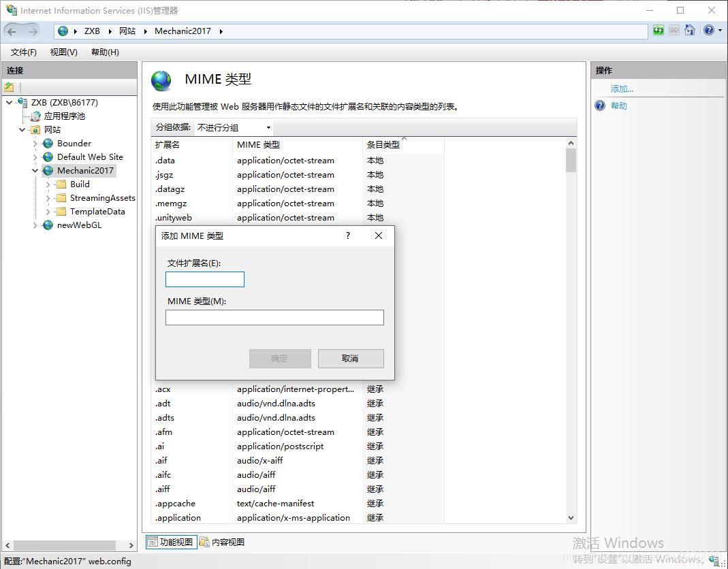This screenshot has height=569, width=728.
Task: Click the 取消 button in dialog
Action: 351,358
